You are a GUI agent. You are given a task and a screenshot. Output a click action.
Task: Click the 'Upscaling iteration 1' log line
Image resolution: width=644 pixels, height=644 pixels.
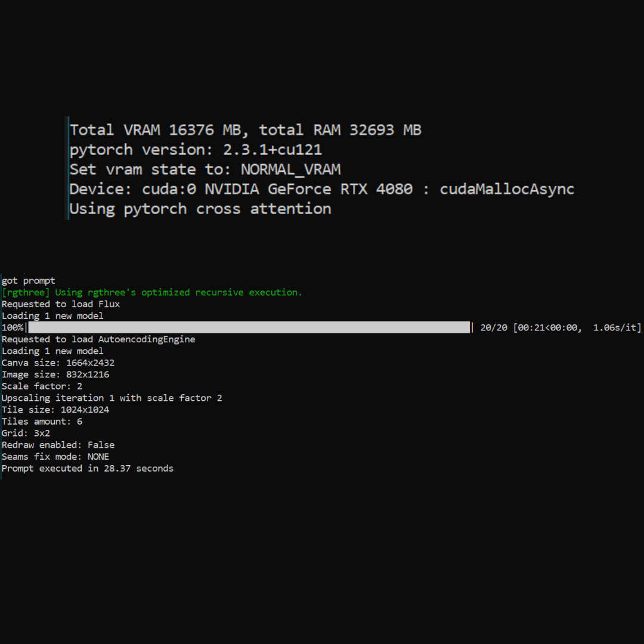pyautogui.click(x=112, y=398)
